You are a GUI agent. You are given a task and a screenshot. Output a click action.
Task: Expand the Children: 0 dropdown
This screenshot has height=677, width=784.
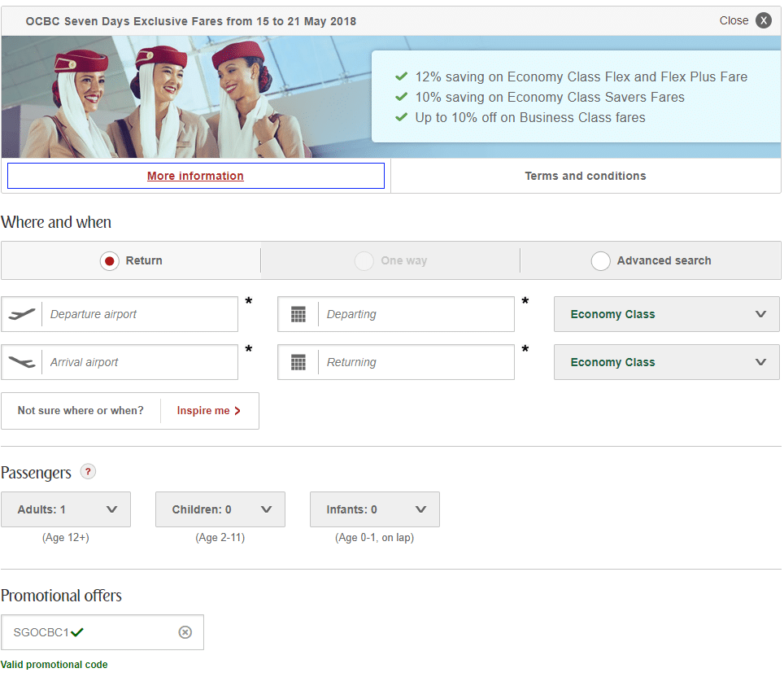[x=220, y=509]
